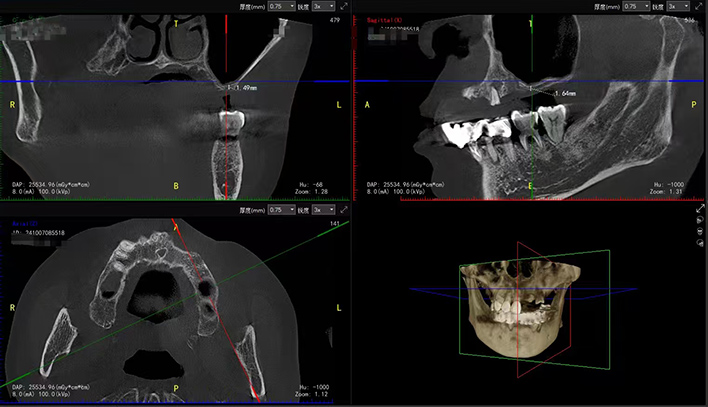Maximize the 3D rendering panel
Screen dimensions: 708x407
[x=699, y=209]
